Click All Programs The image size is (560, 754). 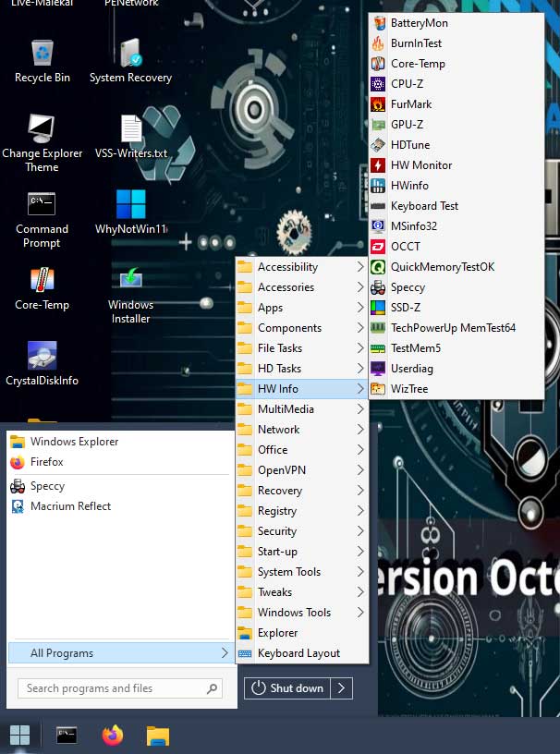121,653
